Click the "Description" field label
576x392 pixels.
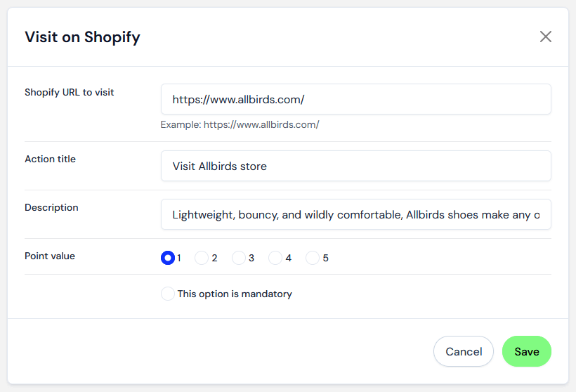[x=51, y=207]
